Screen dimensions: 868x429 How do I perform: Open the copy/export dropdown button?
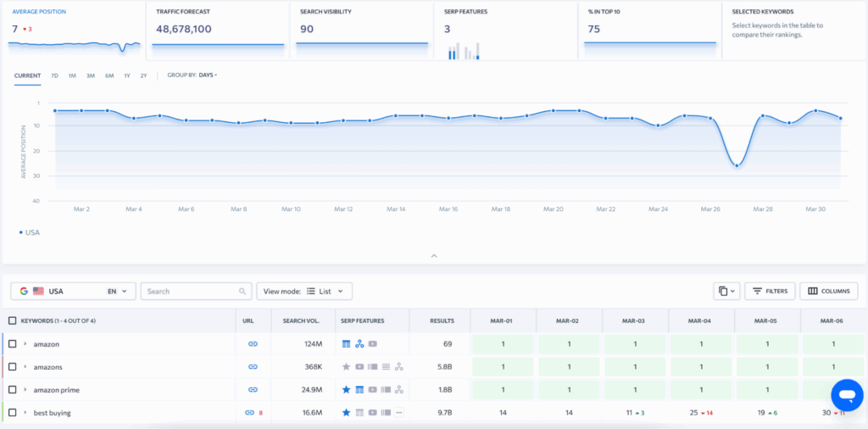point(726,291)
